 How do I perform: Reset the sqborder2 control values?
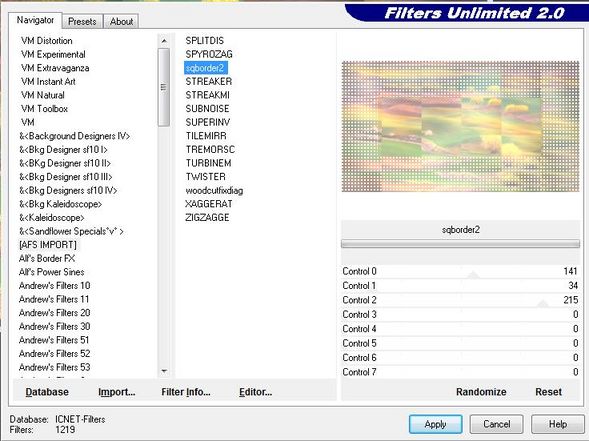tap(548, 392)
